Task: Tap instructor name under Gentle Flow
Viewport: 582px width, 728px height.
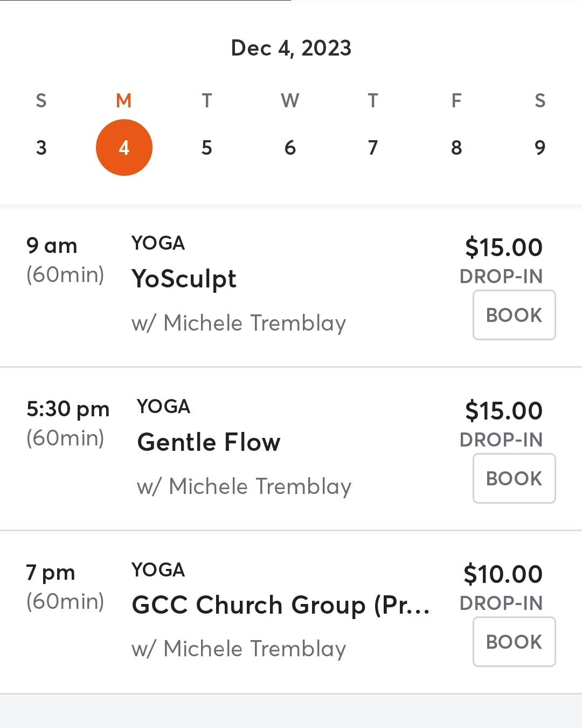Action: pos(244,486)
